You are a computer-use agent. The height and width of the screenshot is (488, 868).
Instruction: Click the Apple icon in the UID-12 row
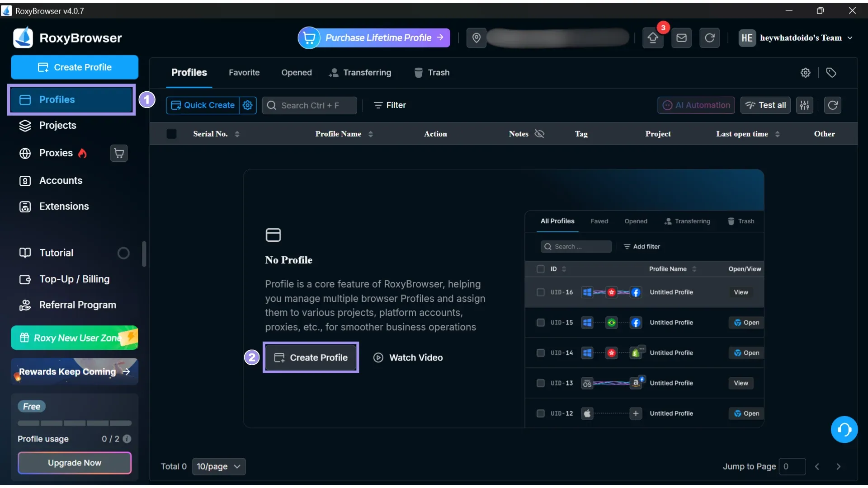(587, 413)
